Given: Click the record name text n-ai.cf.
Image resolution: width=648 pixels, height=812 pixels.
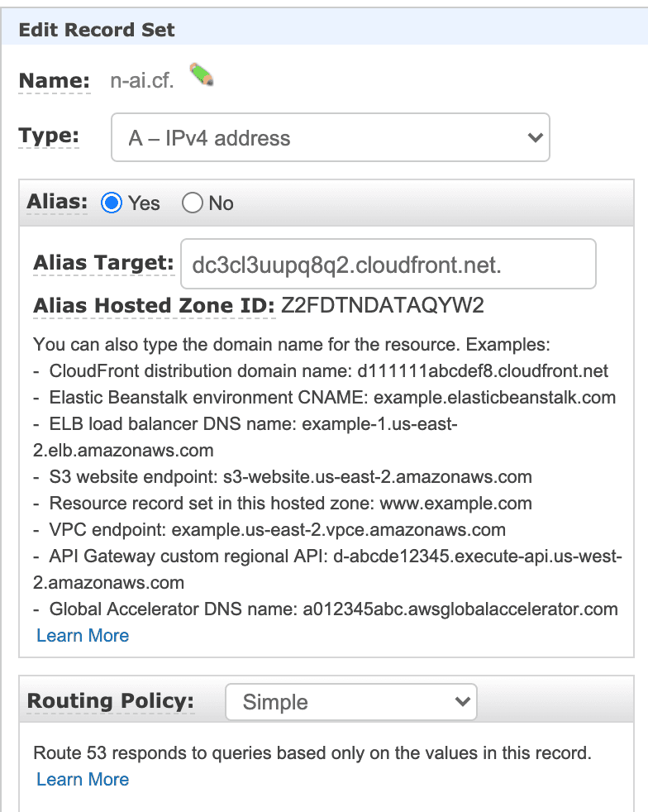Looking at the screenshot, I should tap(142, 81).
